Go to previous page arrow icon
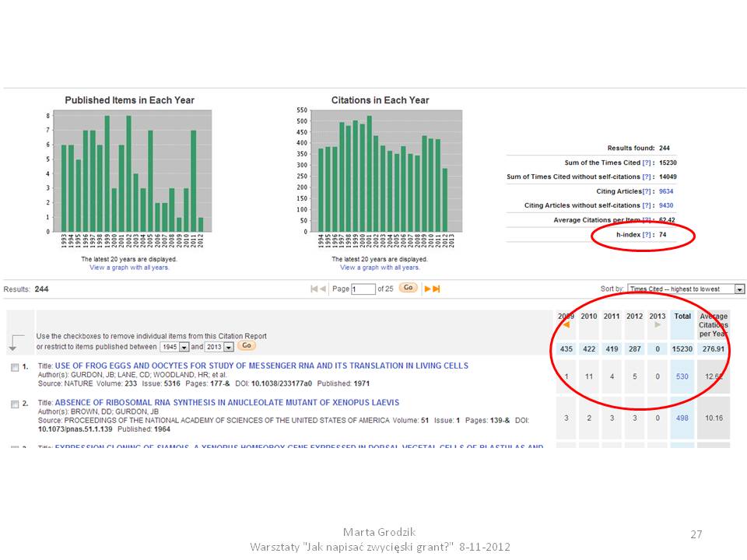Image resolution: width=747 pixels, height=560 pixels. 323,289
